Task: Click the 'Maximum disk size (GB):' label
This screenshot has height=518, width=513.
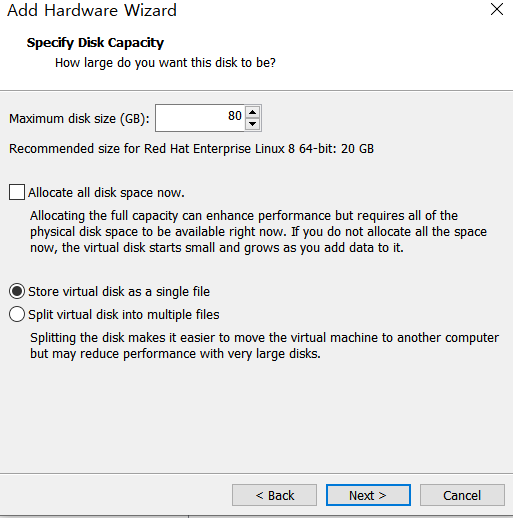Action: click(79, 119)
